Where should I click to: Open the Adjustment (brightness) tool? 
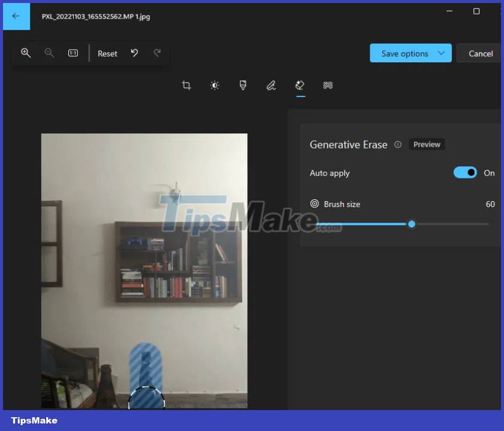(x=215, y=85)
